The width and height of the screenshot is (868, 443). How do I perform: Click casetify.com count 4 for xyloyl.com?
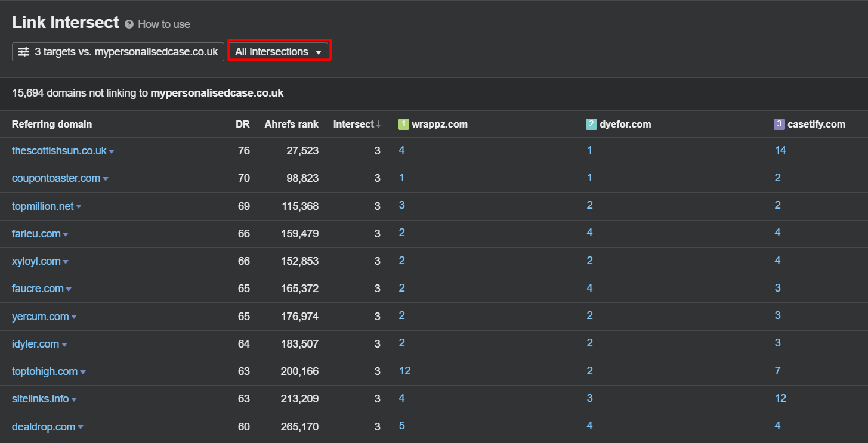[777, 261]
